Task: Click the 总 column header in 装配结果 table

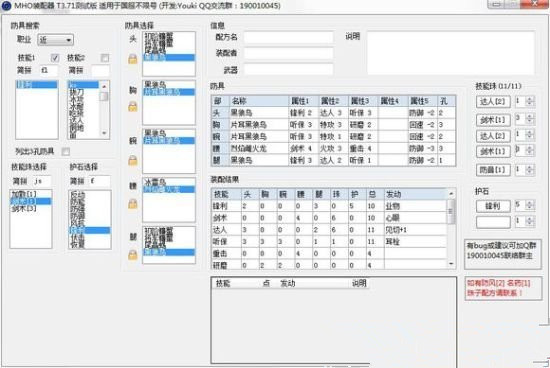Action: tap(375, 194)
